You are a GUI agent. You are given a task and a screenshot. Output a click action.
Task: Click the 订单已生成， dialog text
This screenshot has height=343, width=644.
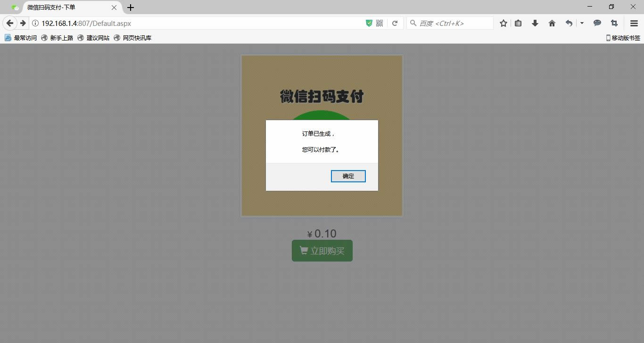pos(319,134)
